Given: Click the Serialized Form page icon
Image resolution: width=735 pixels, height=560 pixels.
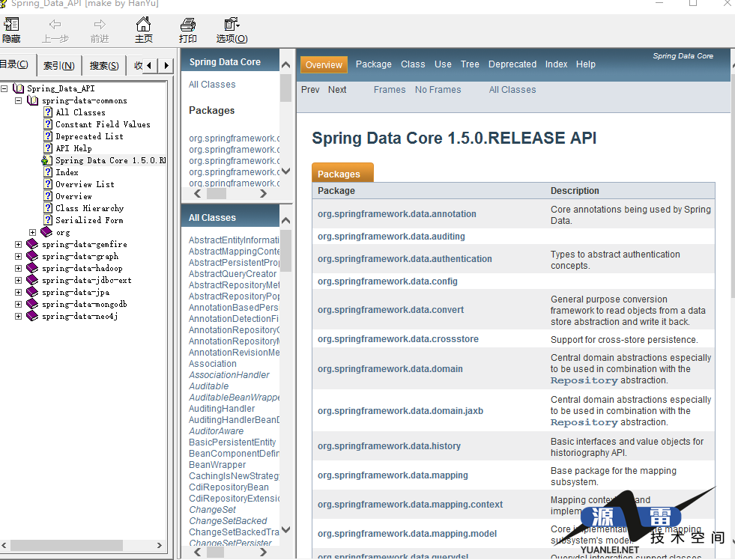Looking at the screenshot, I should [48, 220].
